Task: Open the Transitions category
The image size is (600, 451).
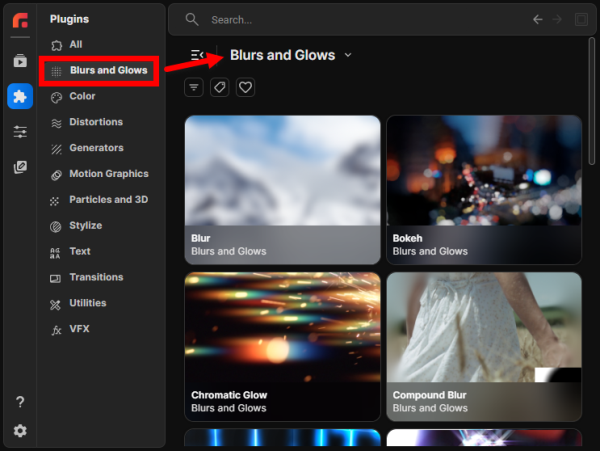Action: point(96,277)
